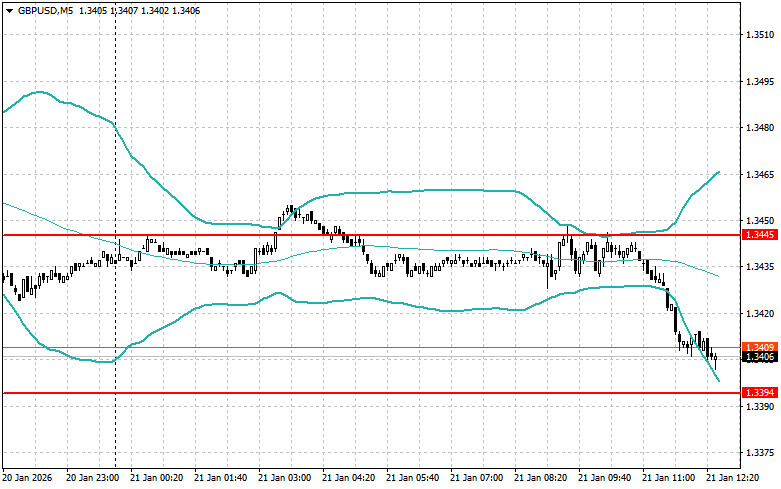Click the black current price label 1.3406
The height and width of the screenshot is (489, 781).
tap(759, 357)
